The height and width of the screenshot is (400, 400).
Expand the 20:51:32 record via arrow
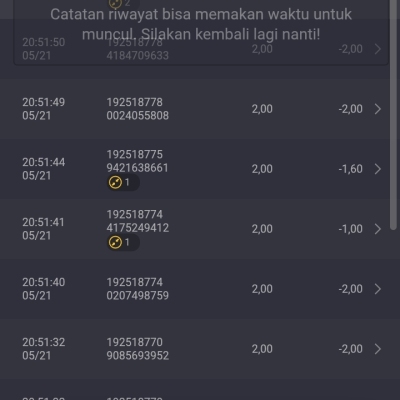point(378,349)
